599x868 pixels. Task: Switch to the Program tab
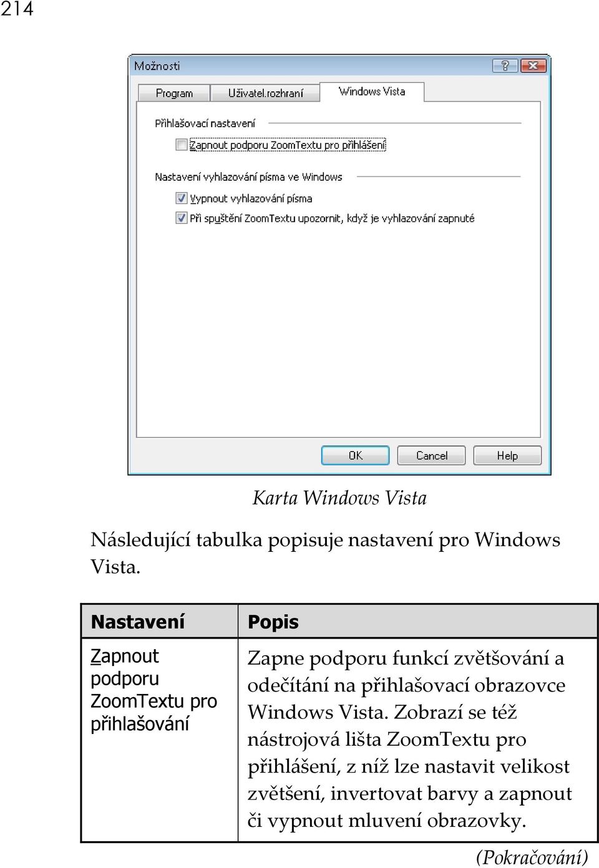click(174, 93)
